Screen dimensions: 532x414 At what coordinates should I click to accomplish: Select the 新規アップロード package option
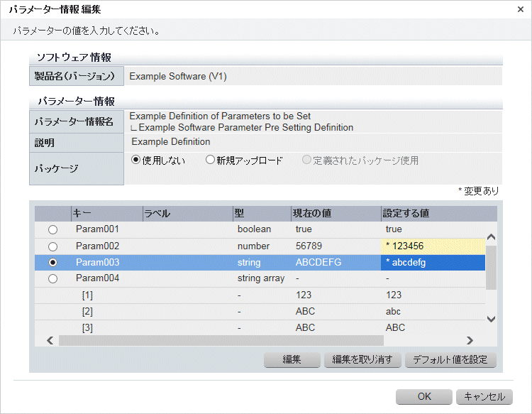click(210, 160)
